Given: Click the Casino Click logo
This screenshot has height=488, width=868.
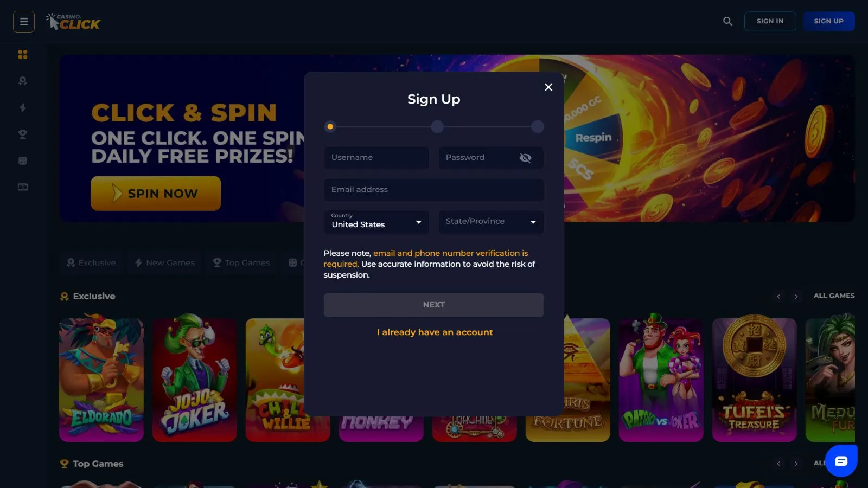Looking at the screenshot, I should [73, 22].
